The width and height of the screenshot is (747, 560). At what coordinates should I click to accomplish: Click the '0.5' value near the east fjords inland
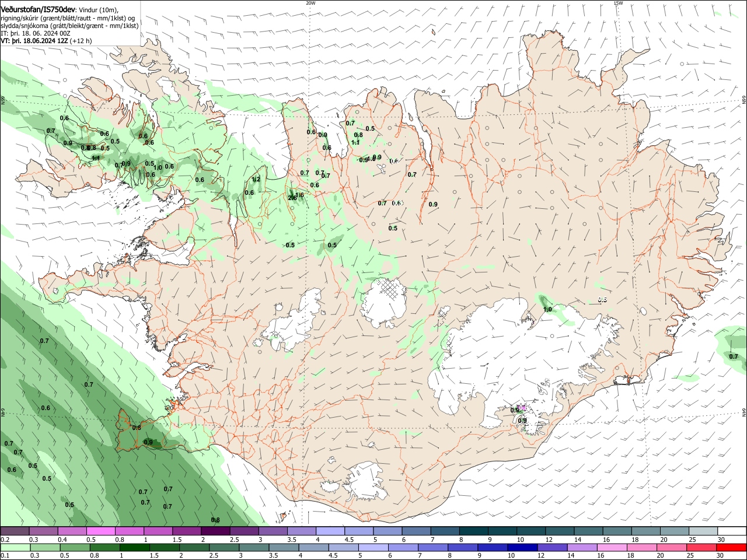click(602, 299)
